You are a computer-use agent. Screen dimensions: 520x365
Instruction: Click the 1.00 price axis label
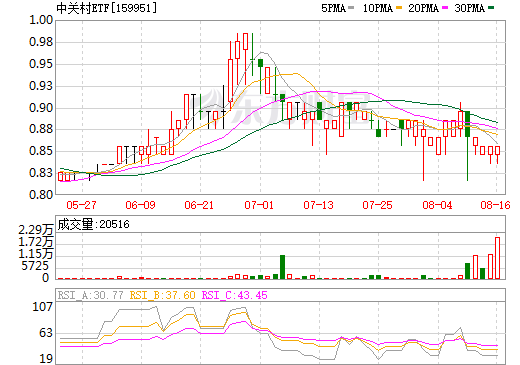pyautogui.click(x=41, y=20)
